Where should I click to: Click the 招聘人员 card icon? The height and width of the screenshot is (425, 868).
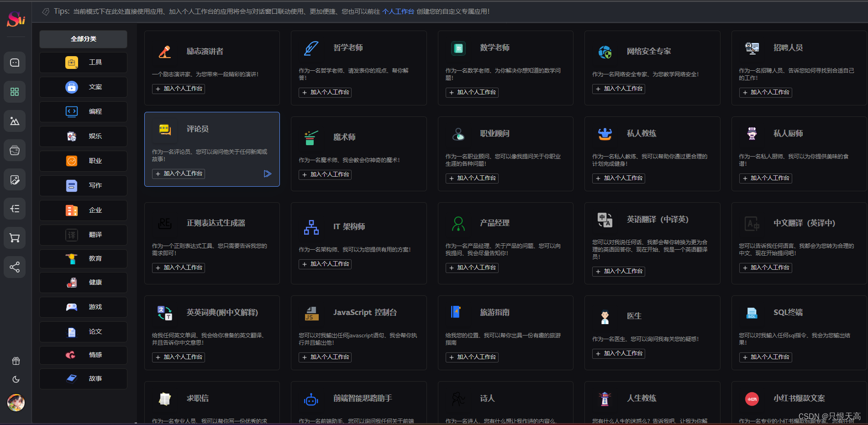tap(752, 48)
